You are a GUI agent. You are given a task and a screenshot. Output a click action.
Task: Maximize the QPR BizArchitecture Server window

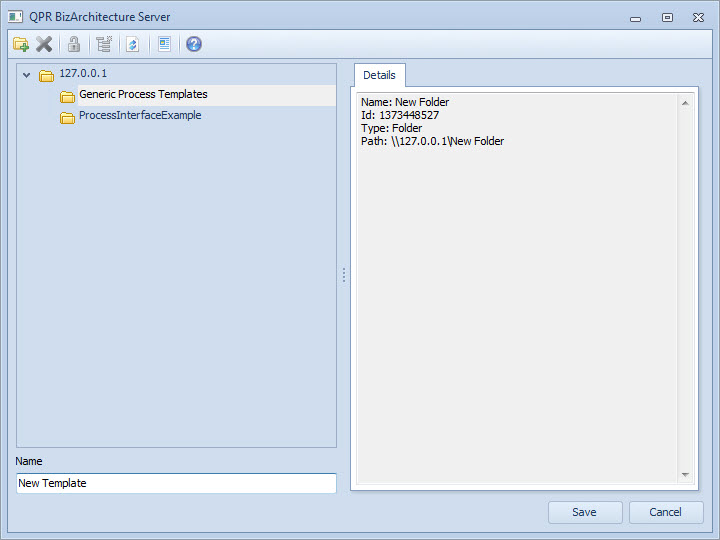tap(667, 17)
